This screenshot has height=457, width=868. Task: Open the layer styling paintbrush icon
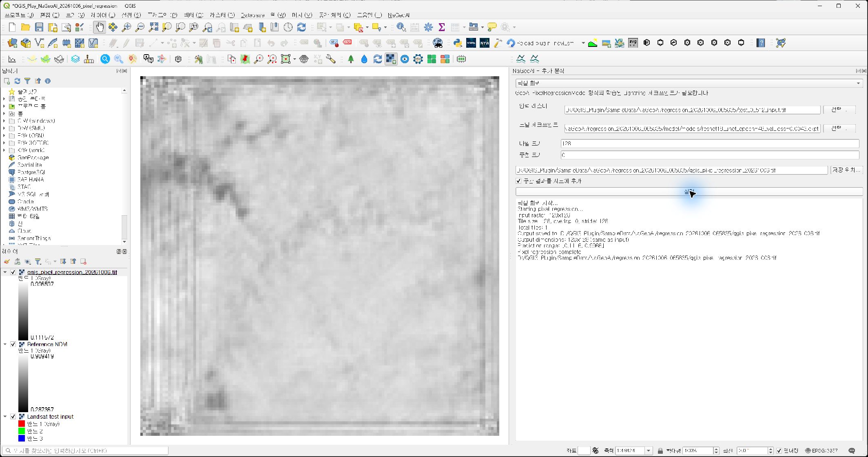pyautogui.click(x=7, y=262)
